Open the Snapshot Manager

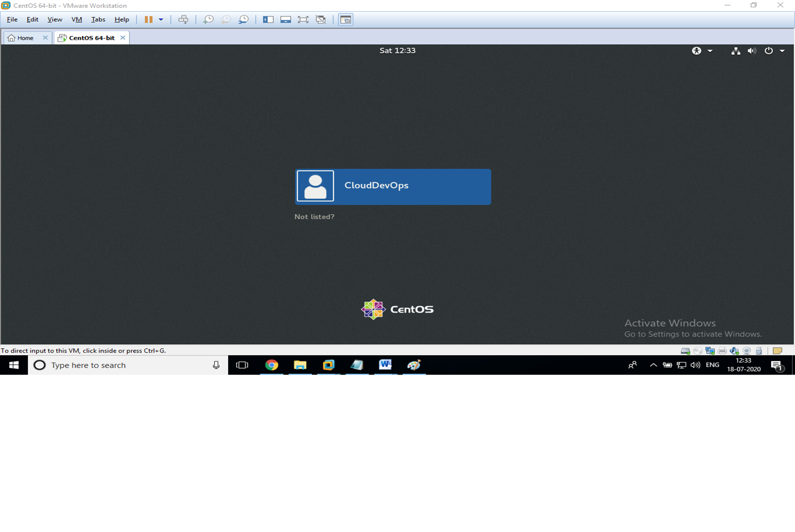pyautogui.click(x=243, y=19)
